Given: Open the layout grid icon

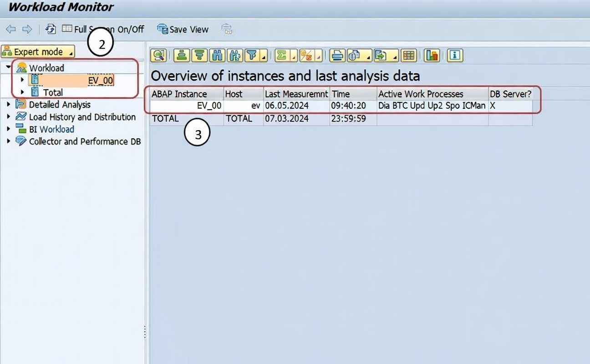Looking at the screenshot, I should pos(408,56).
